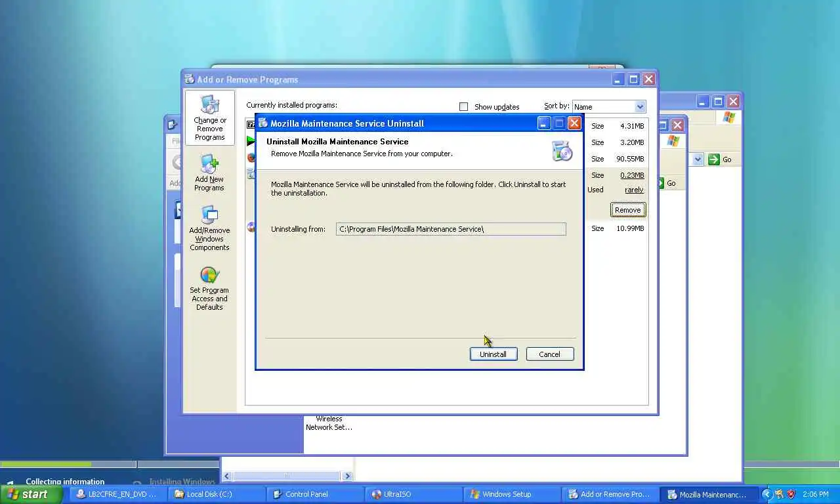The height and width of the screenshot is (504, 840).
Task: Click the 10.99MB size value
Action: point(630,228)
